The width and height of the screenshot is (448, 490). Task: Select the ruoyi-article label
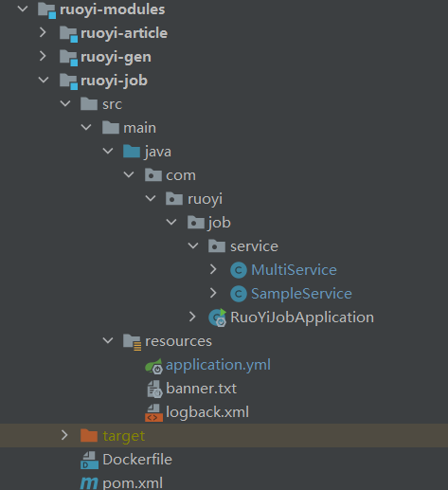coord(124,33)
